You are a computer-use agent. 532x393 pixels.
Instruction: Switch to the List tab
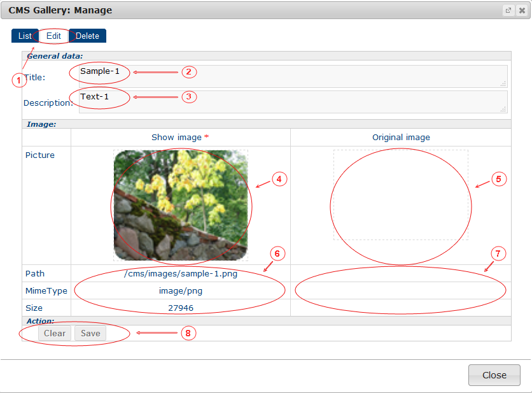[24, 36]
